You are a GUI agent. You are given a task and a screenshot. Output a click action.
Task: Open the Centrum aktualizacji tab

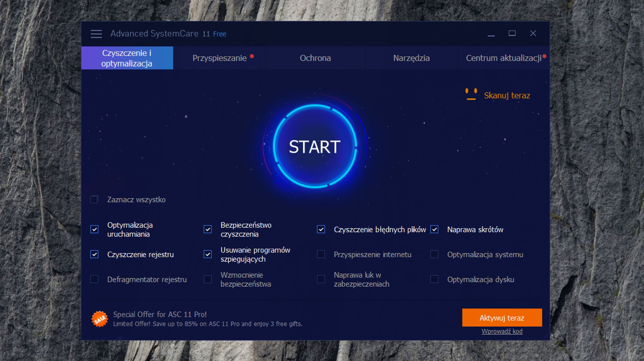coord(504,58)
